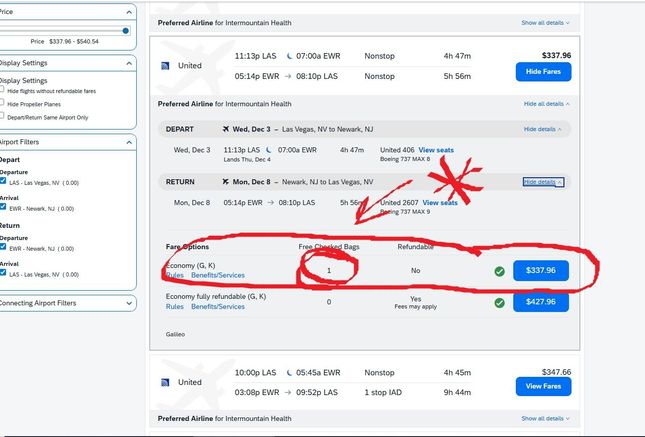Open Rules for Economy fully refundable fare
Viewport: 645px width, 437px height.
tap(175, 307)
